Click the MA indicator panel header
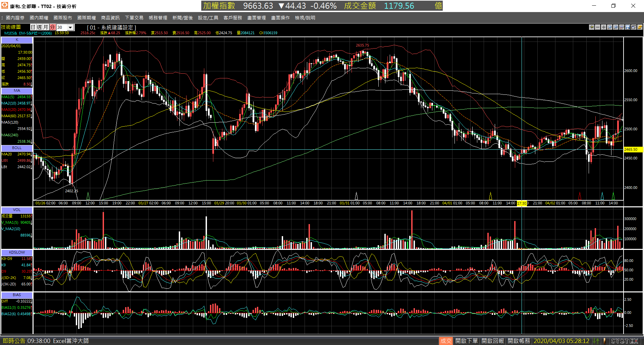 point(17,91)
